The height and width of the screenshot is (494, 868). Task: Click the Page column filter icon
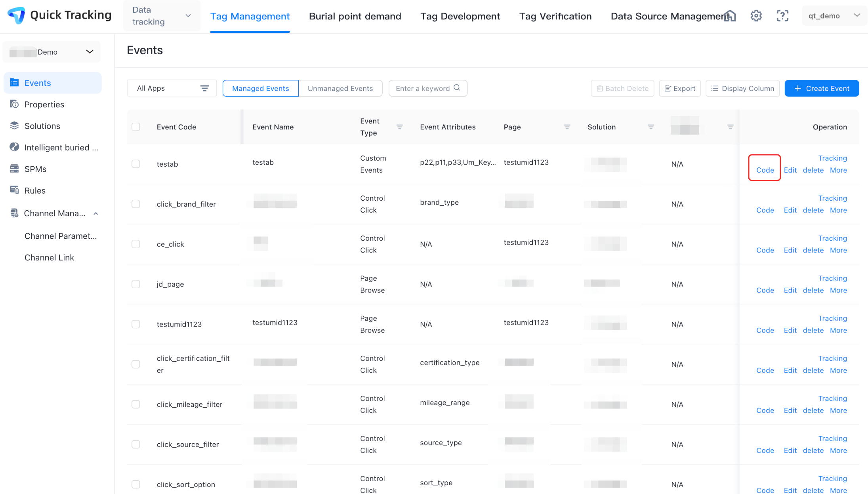click(567, 127)
